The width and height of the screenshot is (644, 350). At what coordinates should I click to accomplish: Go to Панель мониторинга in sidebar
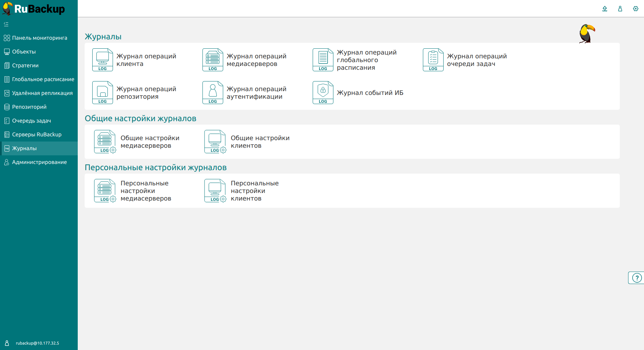39,38
